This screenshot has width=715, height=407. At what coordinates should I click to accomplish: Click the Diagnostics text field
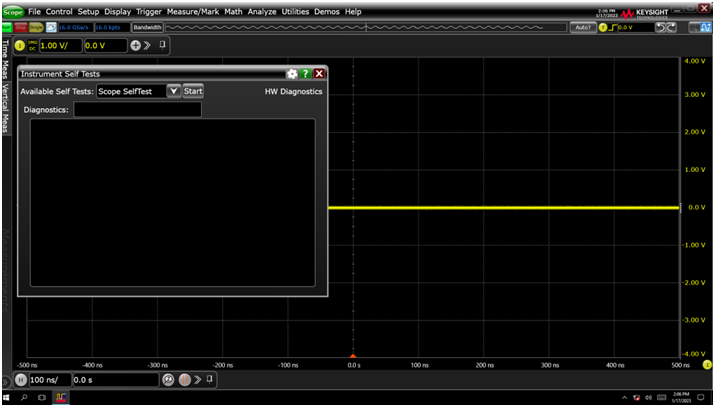pos(137,109)
